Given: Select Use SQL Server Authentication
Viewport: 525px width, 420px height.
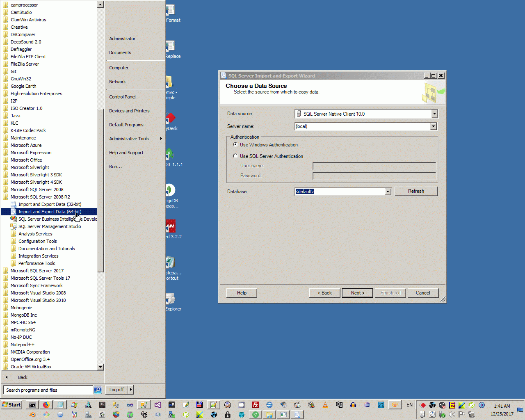Looking at the screenshot, I should point(235,156).
